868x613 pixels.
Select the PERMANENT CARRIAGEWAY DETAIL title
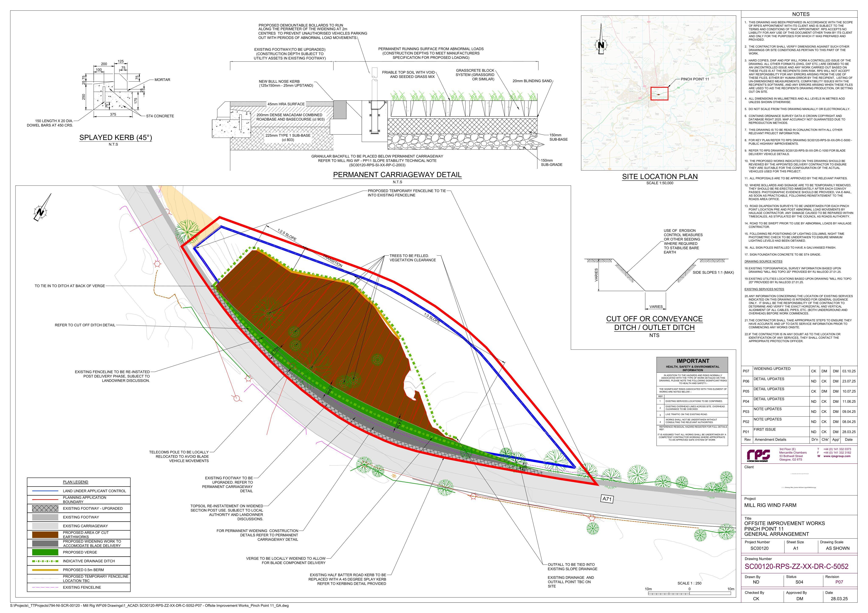pyautogui.click(x=397, y=175)
